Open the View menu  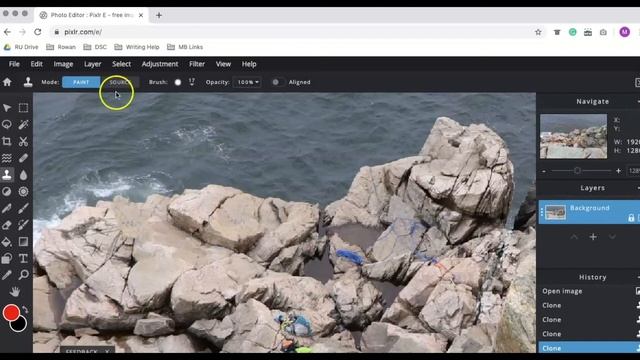coord(223,64)
